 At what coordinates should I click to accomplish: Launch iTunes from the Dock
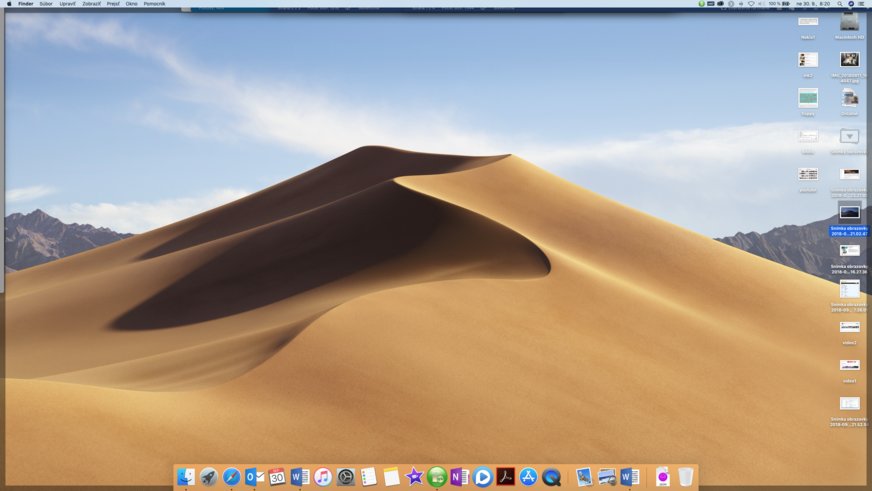click(323, 477)
